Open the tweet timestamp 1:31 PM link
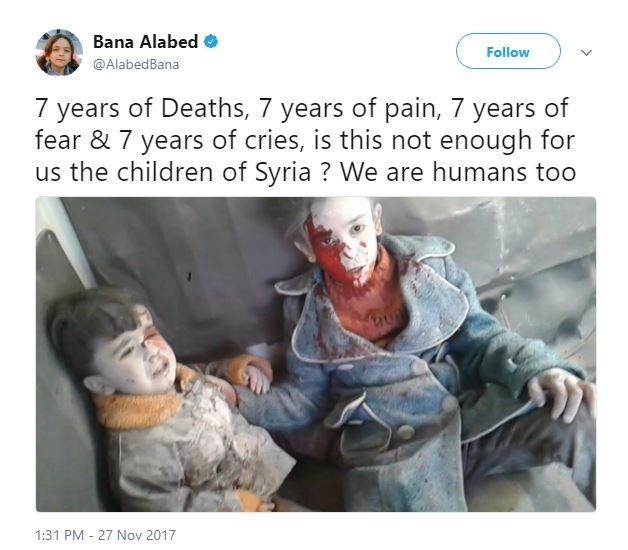The height and width of the screenshot is (550, 628). click(x=59, y=535)
